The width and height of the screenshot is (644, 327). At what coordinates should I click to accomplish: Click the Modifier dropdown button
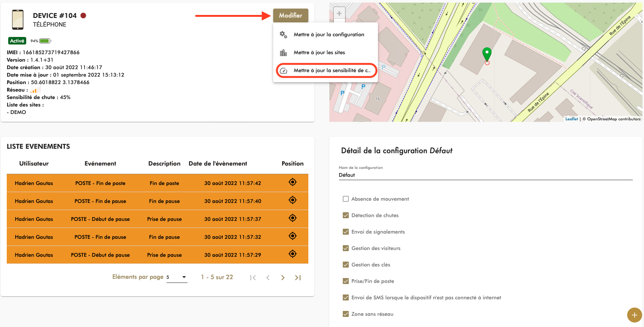(x=290, y=15)
